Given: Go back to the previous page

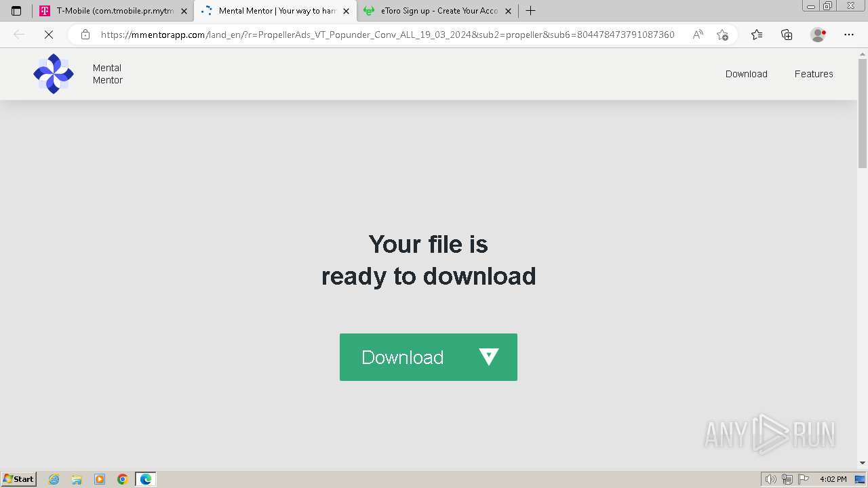Looking at the screenshot, I should click(19, 35).
